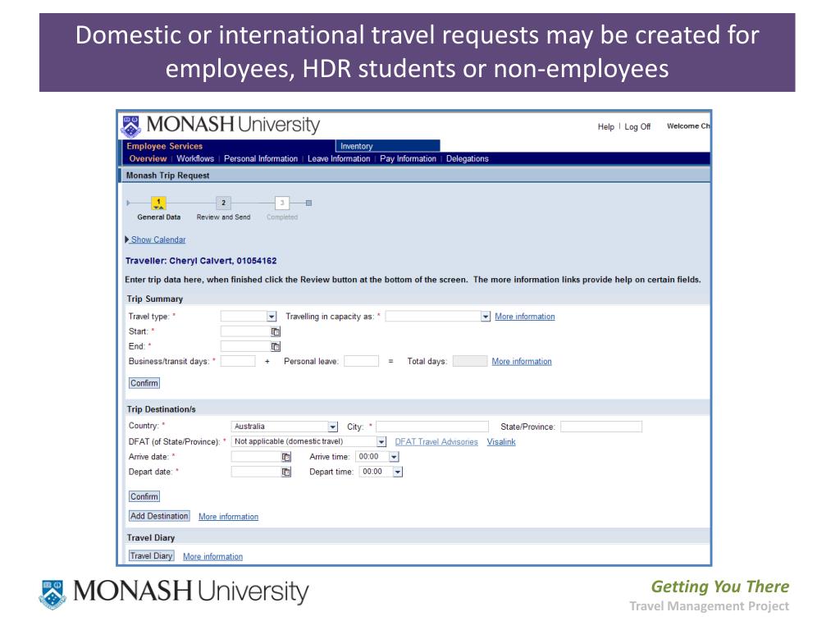Image resolution: width=840 pixels, height=630 pixels.
Task: Click the Business/transit days input field
Action: 238,362
